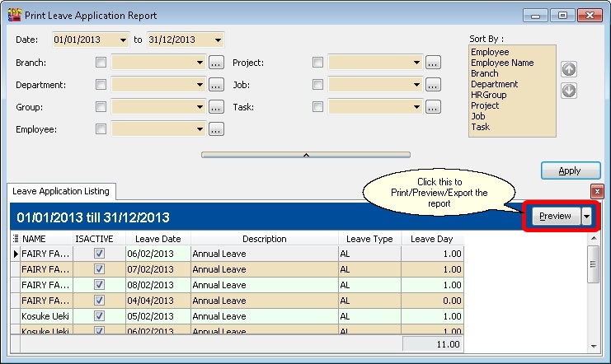
Task: Click the application icon in the title bar
Action: pos(14,15)
